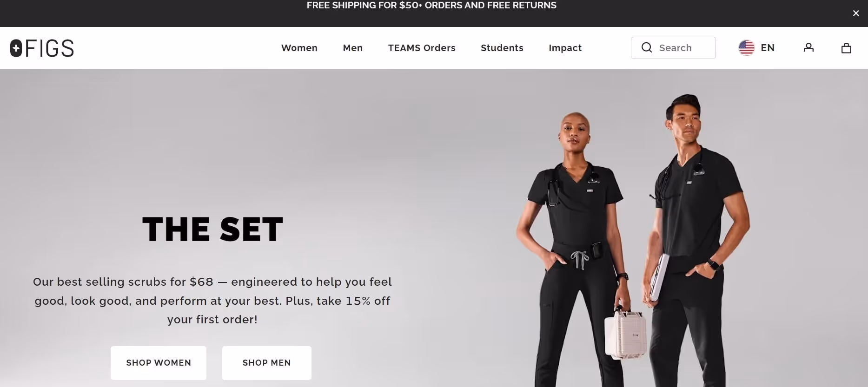Open the Women menu
This screenshot has width=868, height=387.
(x=299, y=48)
